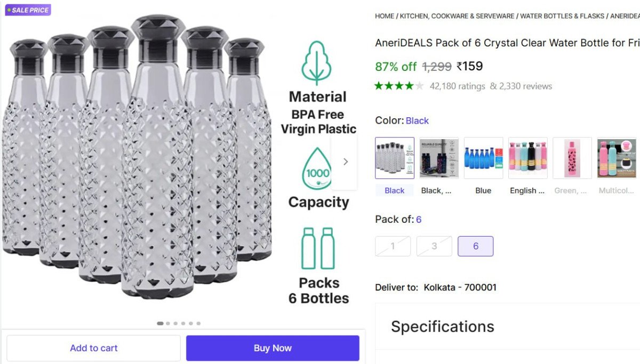Choose the Blue bottle color thumbnail

click(483, 158)
